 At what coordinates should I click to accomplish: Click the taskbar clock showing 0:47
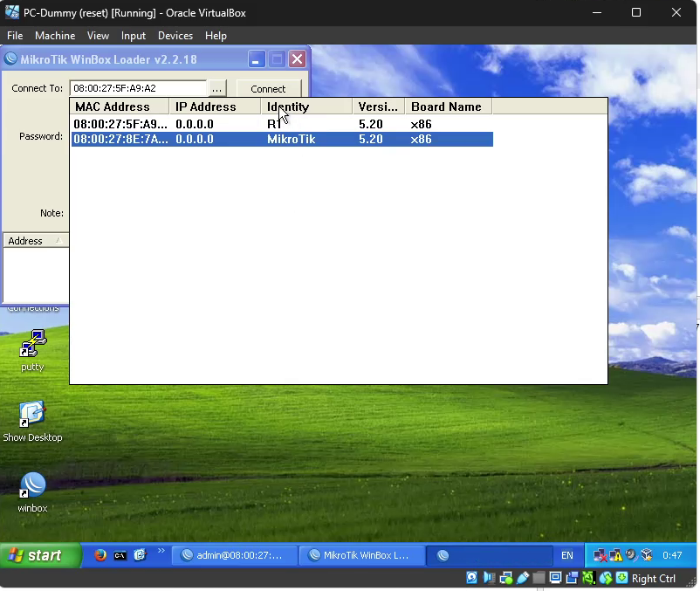672,555
